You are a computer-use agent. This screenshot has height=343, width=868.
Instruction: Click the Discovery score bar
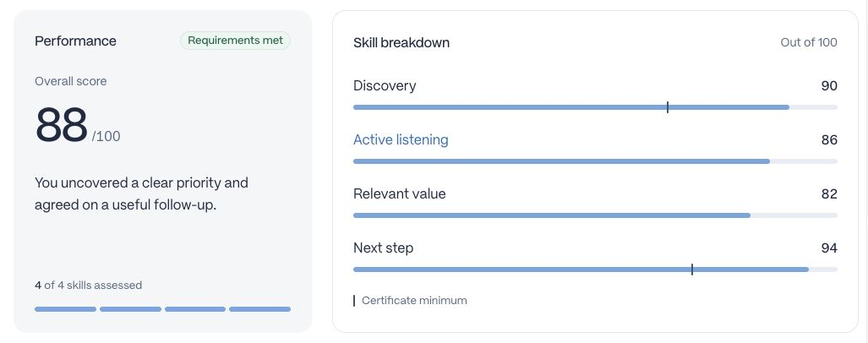coord(595,107)
